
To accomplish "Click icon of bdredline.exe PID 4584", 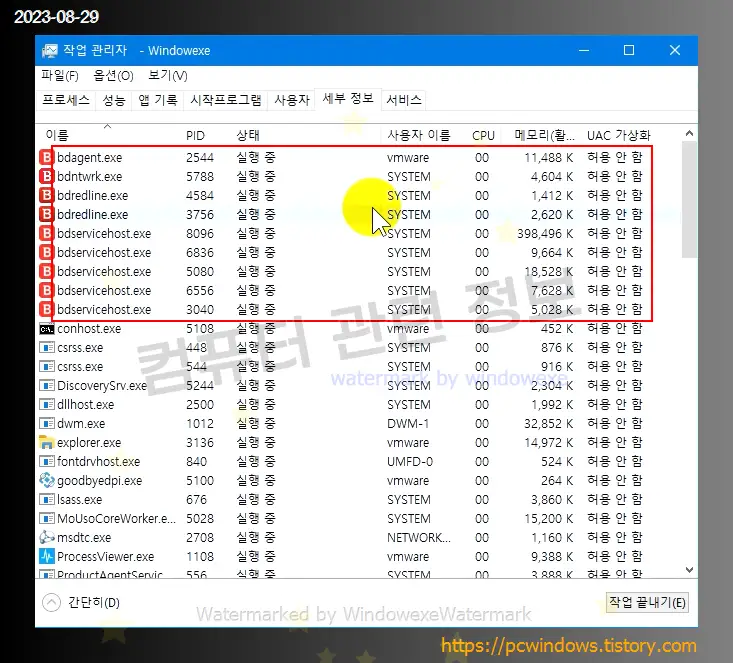I will [x=46, y=195].
